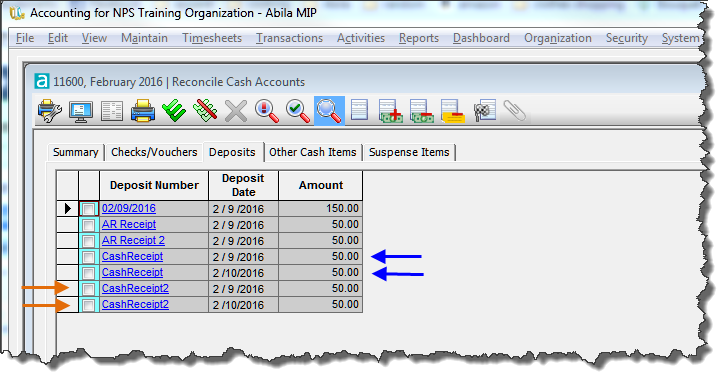Image resolution: width=722 pixels, height=380 pixels.
Task: Tick CashReceipt checkbox dated 2/9/2016
Action: (x=89, y=257)
